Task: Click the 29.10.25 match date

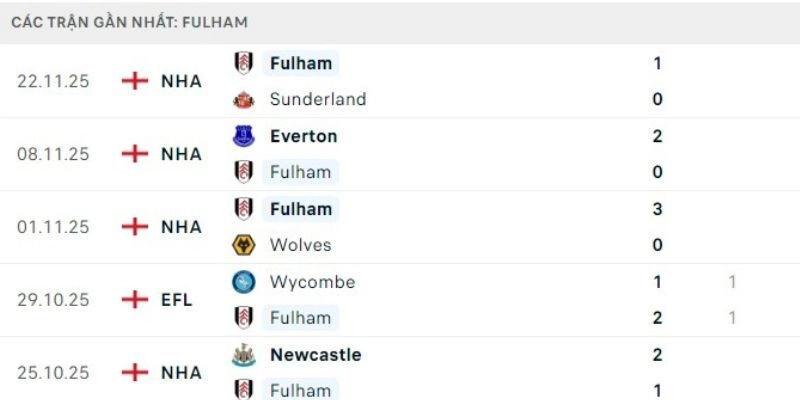Action: click(53, 299)
